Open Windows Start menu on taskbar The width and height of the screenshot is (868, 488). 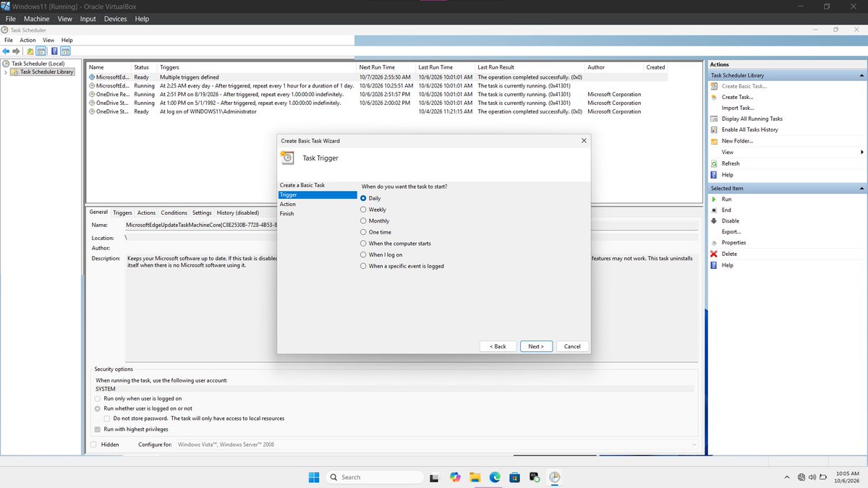315,477
